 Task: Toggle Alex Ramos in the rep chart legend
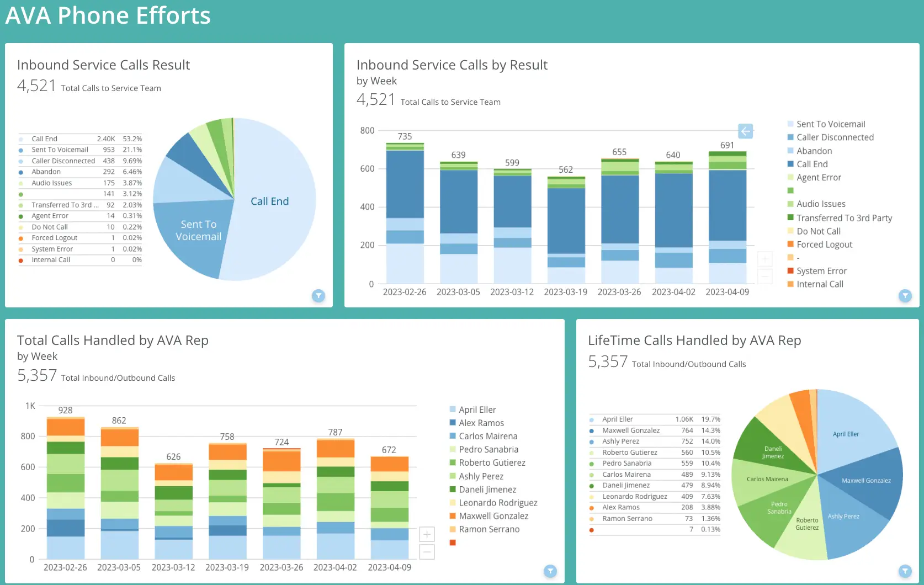477,423
